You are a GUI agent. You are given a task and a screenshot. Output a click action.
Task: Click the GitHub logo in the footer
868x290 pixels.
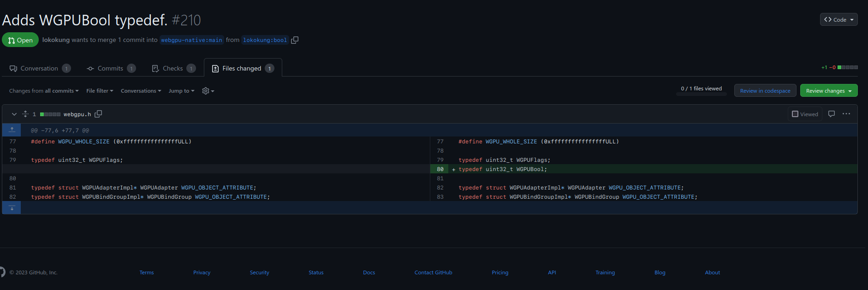[x=2, y=272]
